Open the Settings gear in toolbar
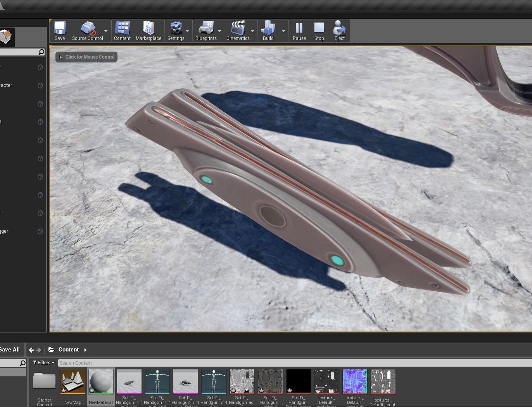Screen dimensions: 532x407 [176, 31]
